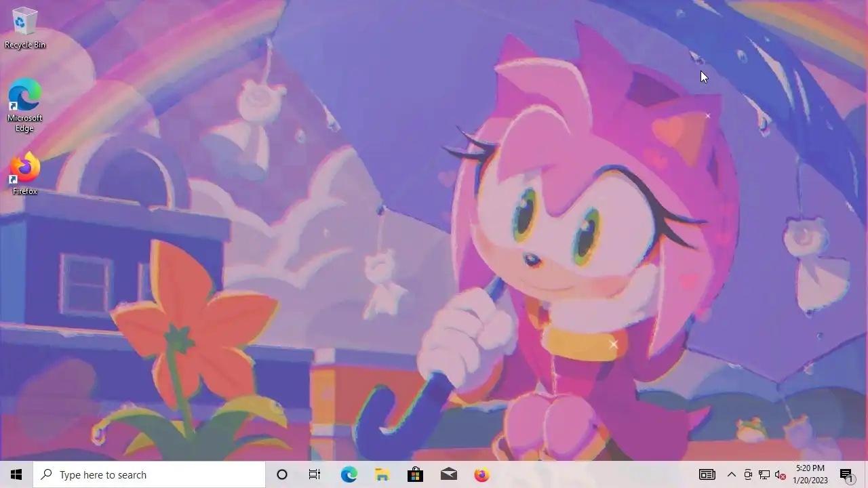The height and width of the screenshot is (488, 868).
Task: Open the calendar from the 5:20 PM clock
Action: pyautogui.click(x=810, y=474)
